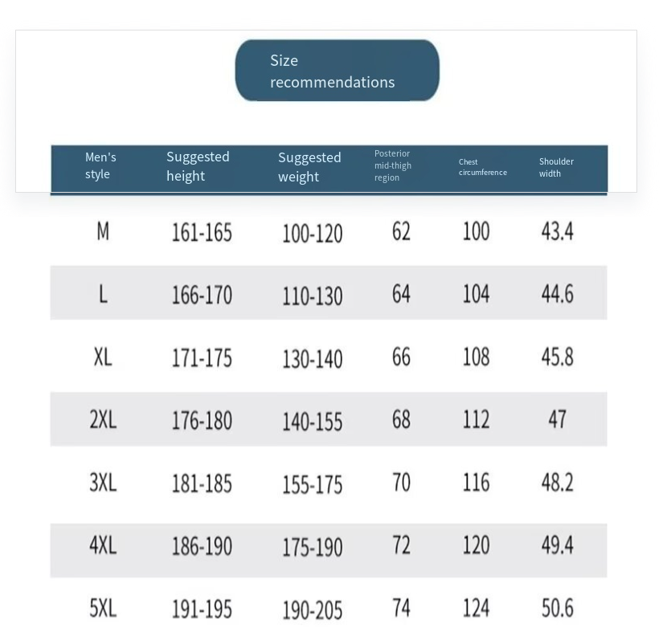This screenshot has width=667, height=644.
Task: Click the 161-165 height value
Action: click(x=202, y=233)
